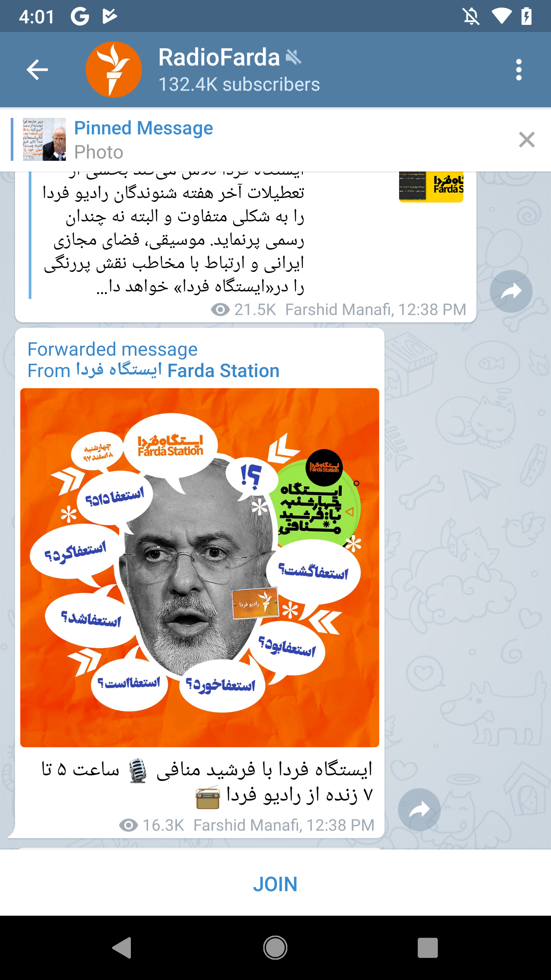Open channel info via RadioFarda title
Viewport: 551px width, 980px height.
(219, 57)
